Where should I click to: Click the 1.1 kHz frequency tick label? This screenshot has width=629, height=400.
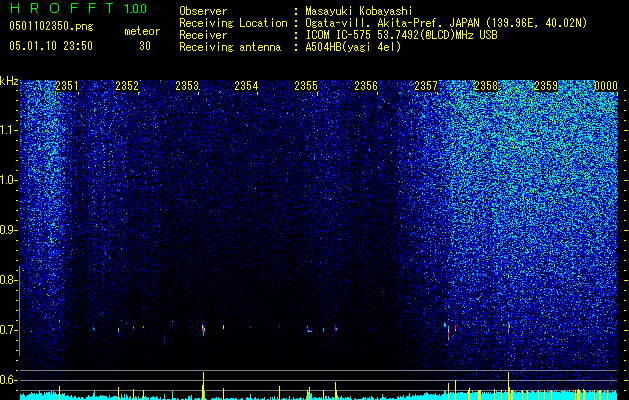coord(8,130)
